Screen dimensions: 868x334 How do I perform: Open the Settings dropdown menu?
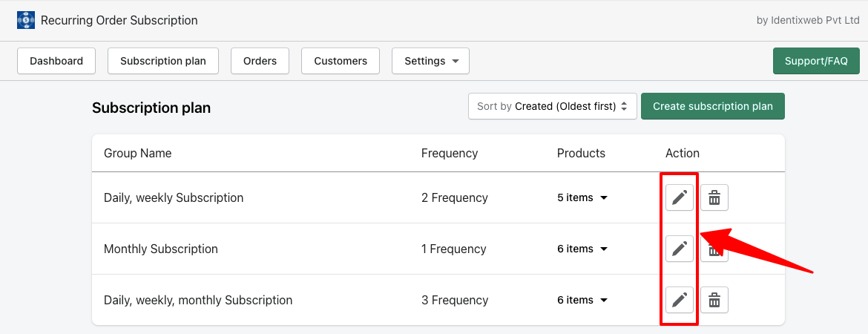431,61
